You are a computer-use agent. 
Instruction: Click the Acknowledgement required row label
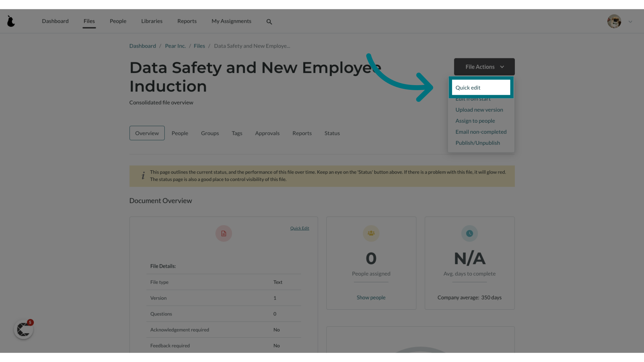[x=180, y=330]
